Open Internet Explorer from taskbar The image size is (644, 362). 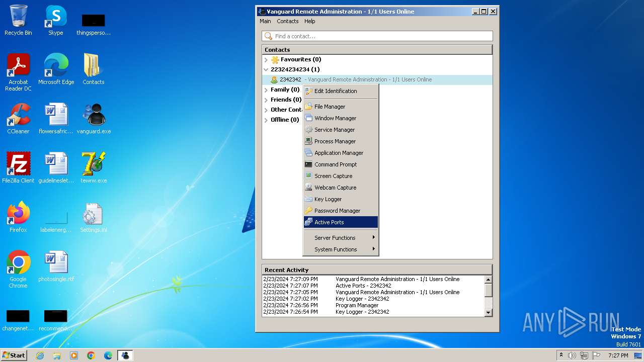pyautogui.click(x=40, y=355)
